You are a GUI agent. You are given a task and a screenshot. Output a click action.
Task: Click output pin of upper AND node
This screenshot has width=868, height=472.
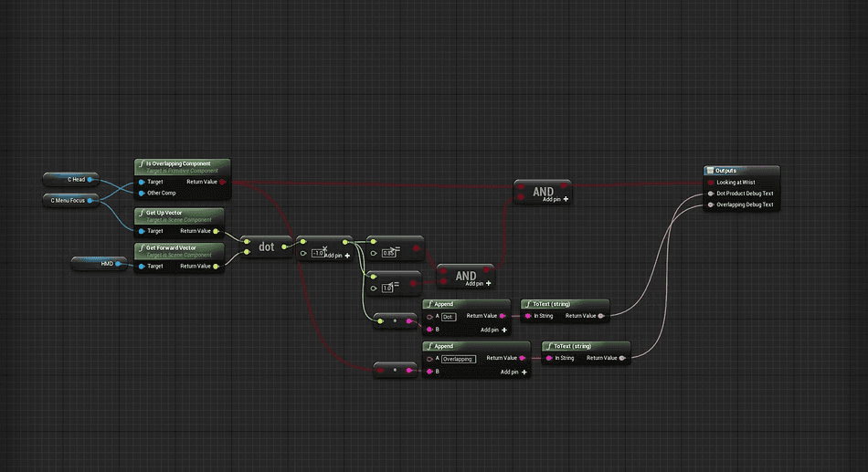564,186
